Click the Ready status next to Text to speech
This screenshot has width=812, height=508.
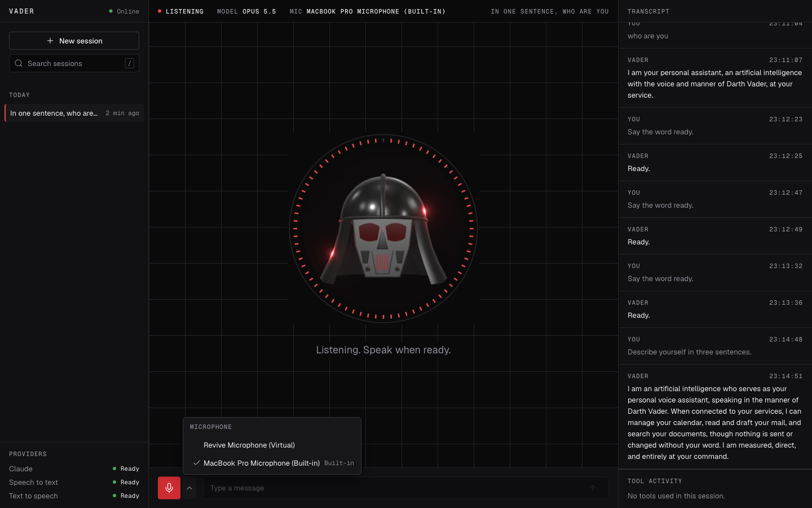tap(126, 496)
